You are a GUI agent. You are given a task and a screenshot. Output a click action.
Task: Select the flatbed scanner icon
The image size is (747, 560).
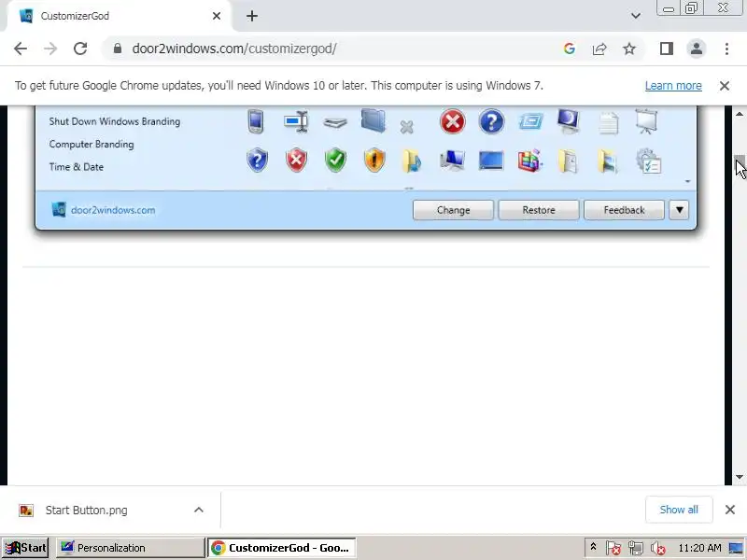tap(335, 123)
